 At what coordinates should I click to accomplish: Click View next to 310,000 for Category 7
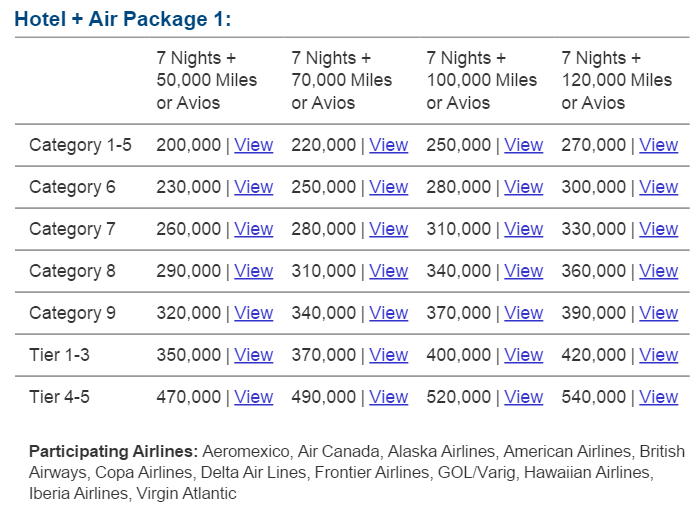523,229
